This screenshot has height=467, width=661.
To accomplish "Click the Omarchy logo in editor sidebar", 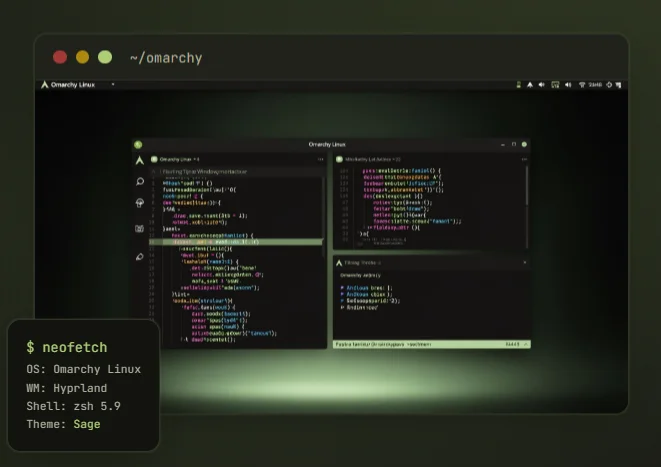I will [x=140, y=161].
